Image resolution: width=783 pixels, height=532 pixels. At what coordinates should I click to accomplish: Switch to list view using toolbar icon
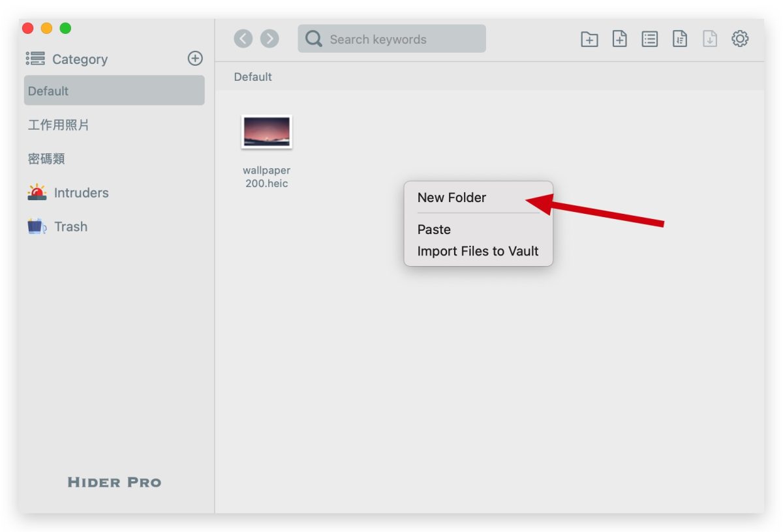click(649, 39)
